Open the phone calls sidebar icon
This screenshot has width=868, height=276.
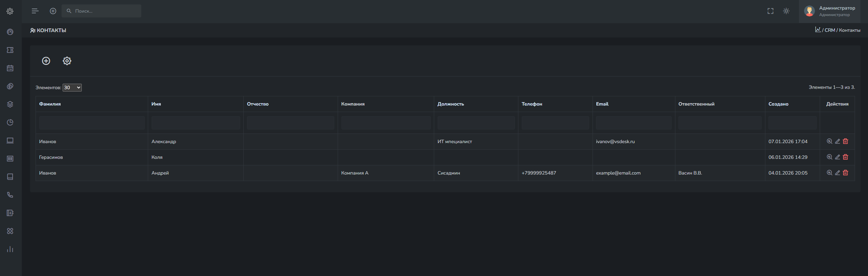[10, 195]
